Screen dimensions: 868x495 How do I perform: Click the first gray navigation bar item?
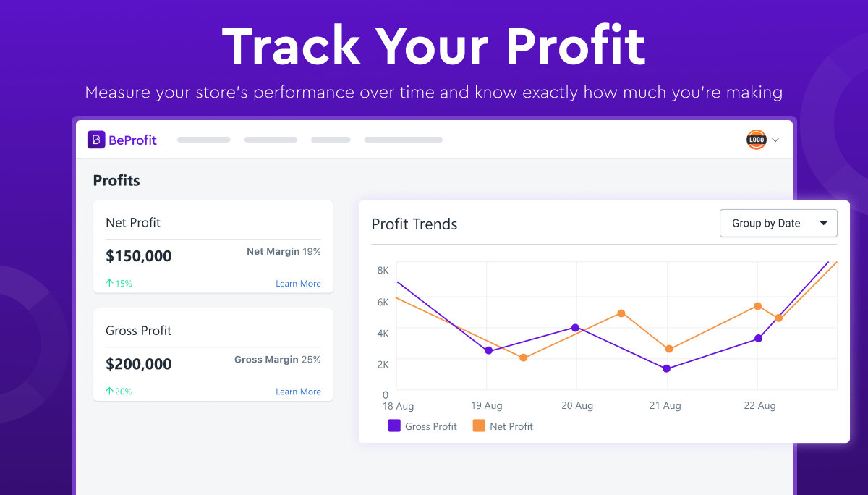point(203,139)
